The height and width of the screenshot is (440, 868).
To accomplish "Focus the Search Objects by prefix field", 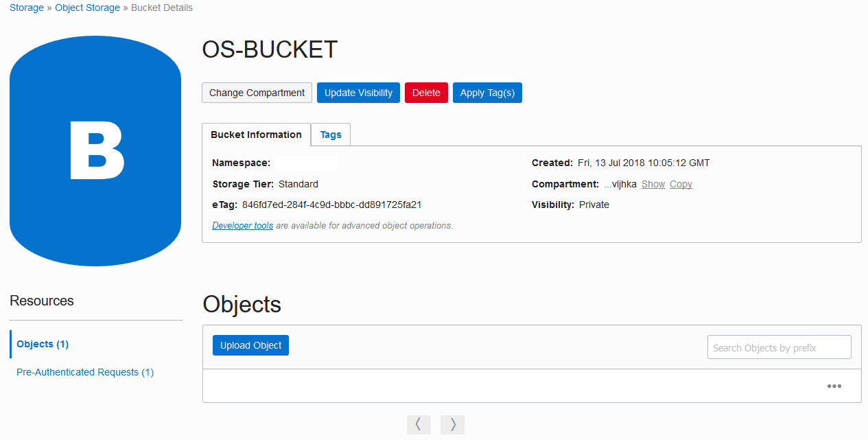I will pyautogui.click(x=779, y=347).
